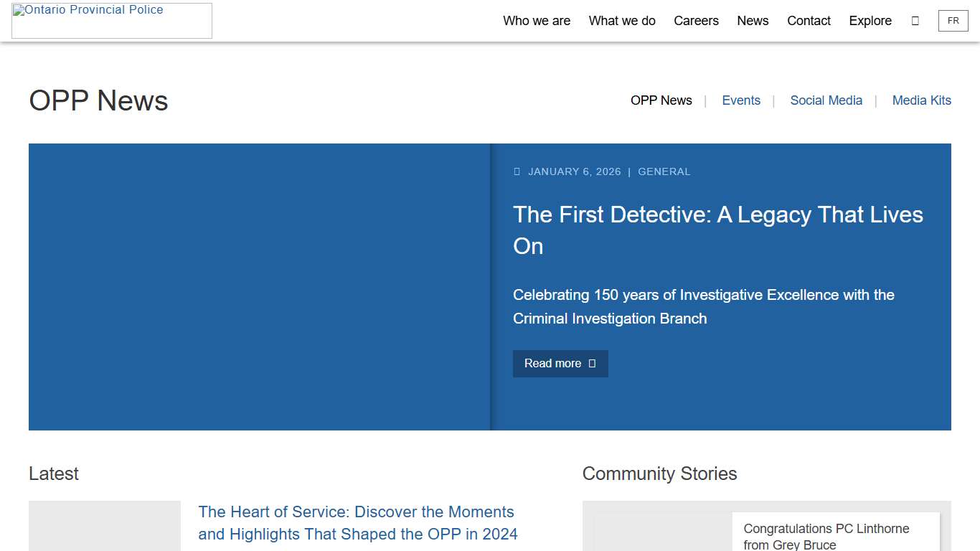This screenshot has height=551, width=980.
Task: Open the First Detective legacy headline
Action: pos(717,230)
